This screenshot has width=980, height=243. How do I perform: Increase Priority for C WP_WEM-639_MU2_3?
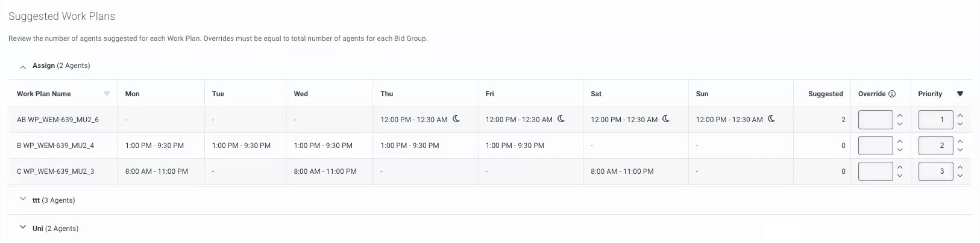(960, 167)
